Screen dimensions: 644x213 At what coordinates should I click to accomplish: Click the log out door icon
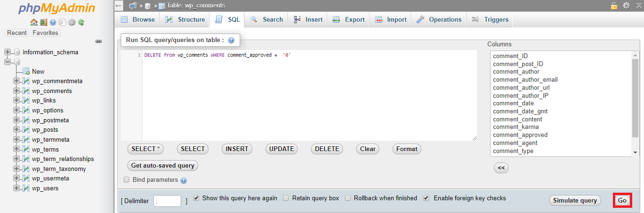coord(43,22)
